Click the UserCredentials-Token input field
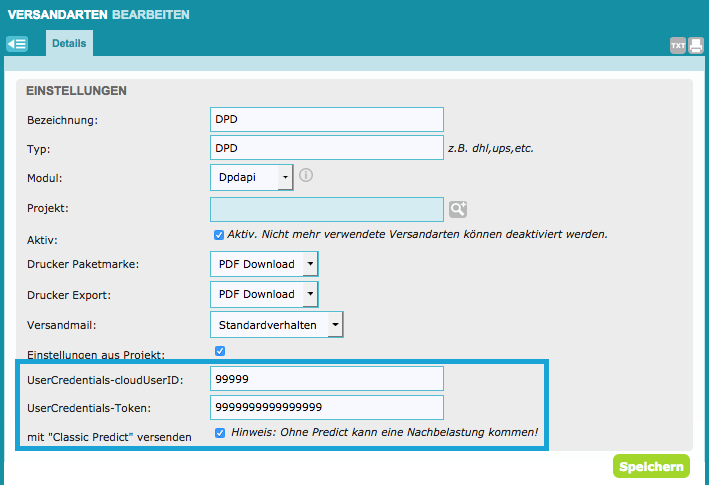 [x=326, y=407]
